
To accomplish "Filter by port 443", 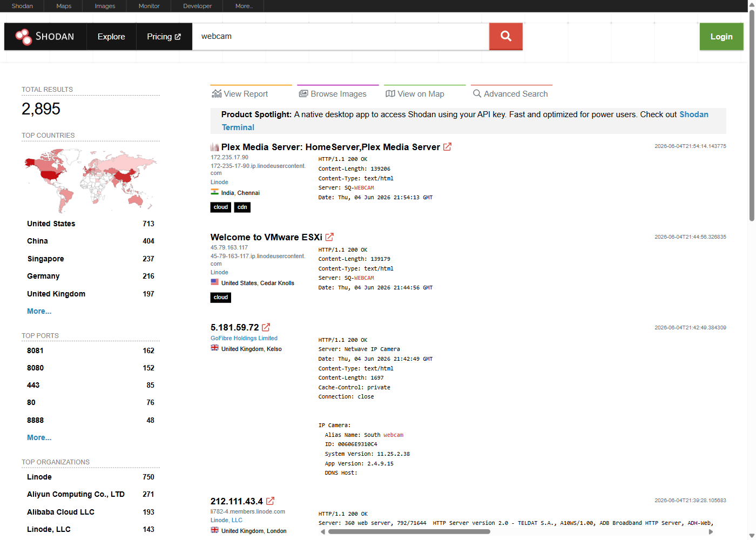I will coord(91,385).
